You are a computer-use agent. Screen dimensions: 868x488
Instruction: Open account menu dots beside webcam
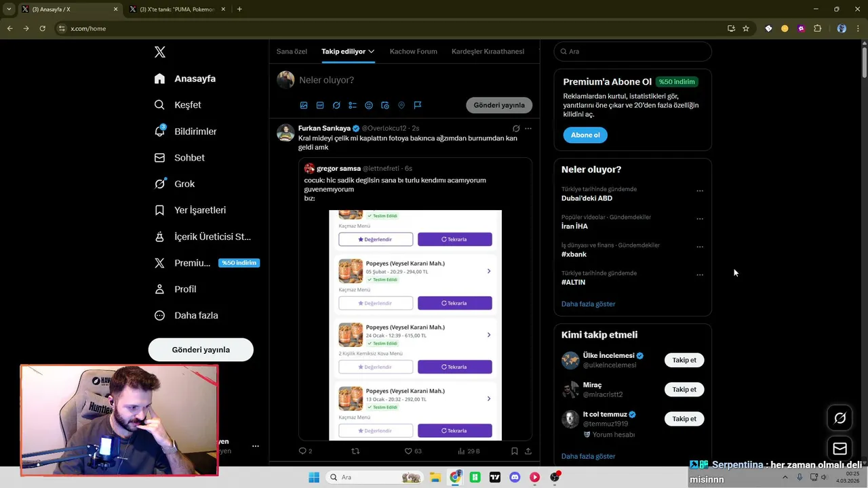click(256, 446)
